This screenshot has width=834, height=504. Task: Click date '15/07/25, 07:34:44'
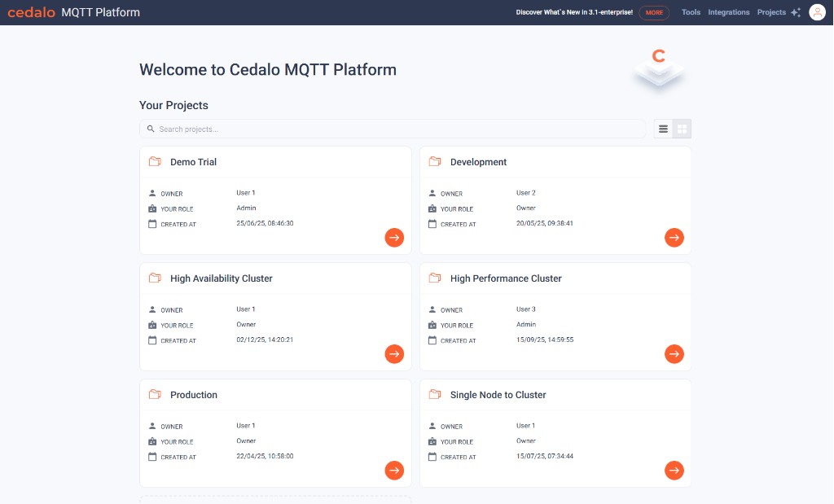pyautogui.click(x=545, y=456)
